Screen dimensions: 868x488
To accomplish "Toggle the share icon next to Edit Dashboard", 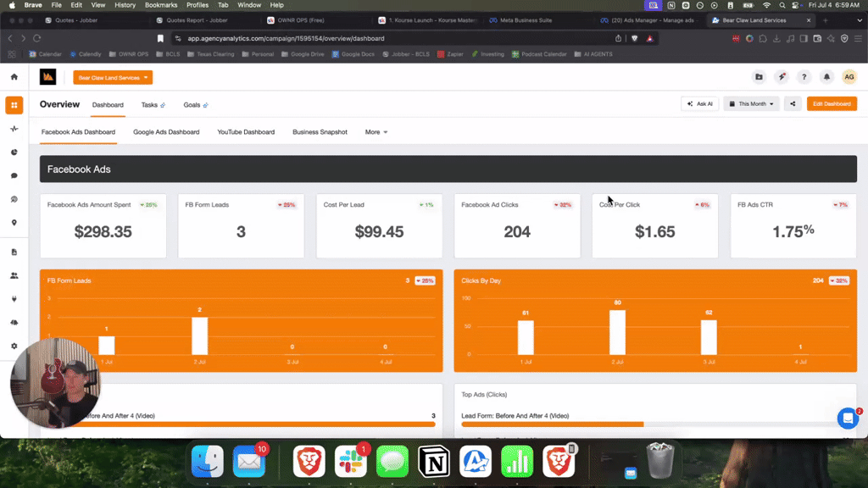I will (x=793, y=104).
